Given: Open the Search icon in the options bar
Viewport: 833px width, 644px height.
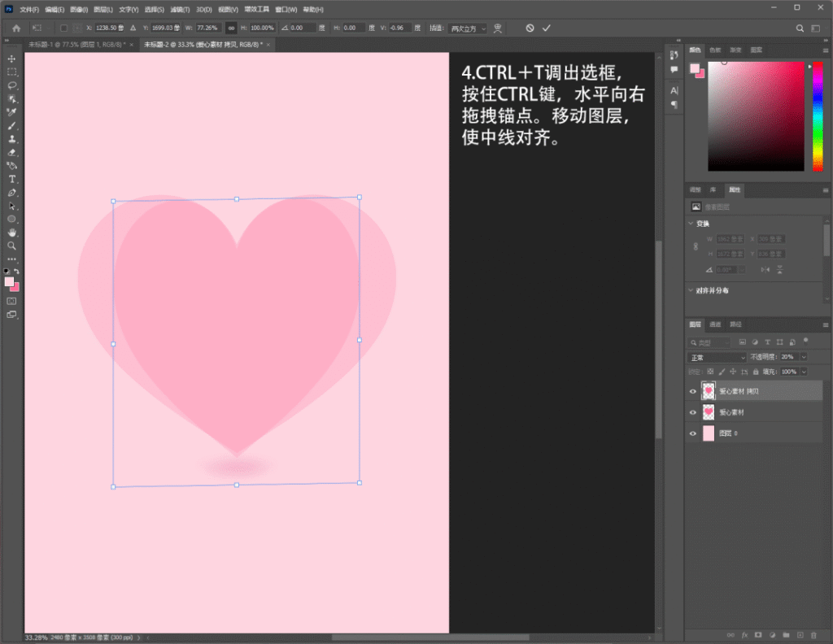Looking at the screenshot, I should [800, 28].
